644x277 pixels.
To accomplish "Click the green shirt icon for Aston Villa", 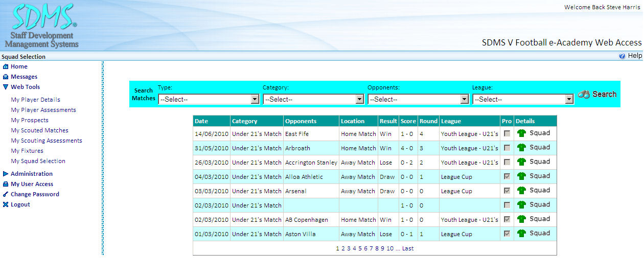I will coord(521,234).
